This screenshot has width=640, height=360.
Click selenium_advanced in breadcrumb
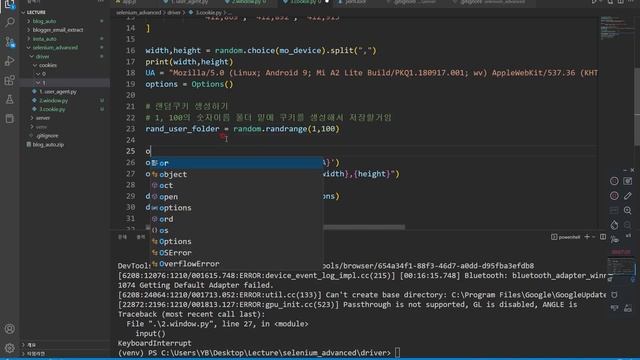point(138,13)
